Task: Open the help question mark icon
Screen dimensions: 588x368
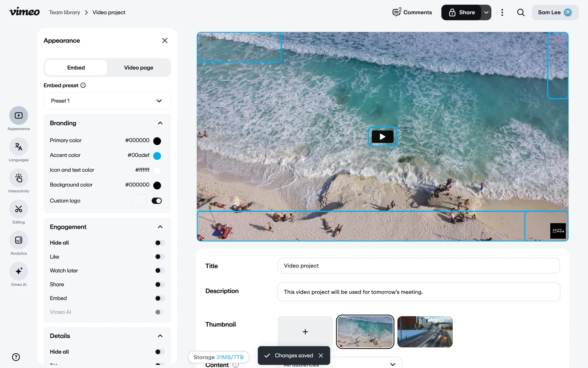Action: pos(16,357)
